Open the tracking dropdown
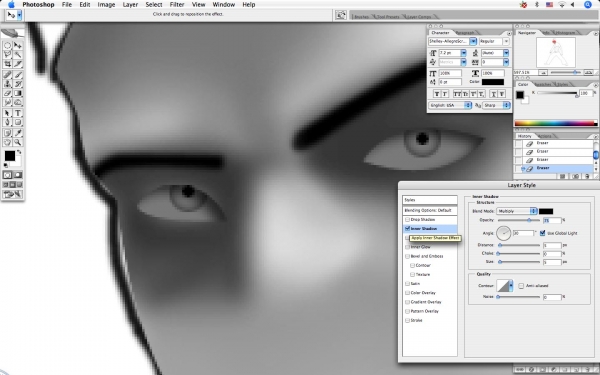 pyautogui.click(x=506, y=62)
